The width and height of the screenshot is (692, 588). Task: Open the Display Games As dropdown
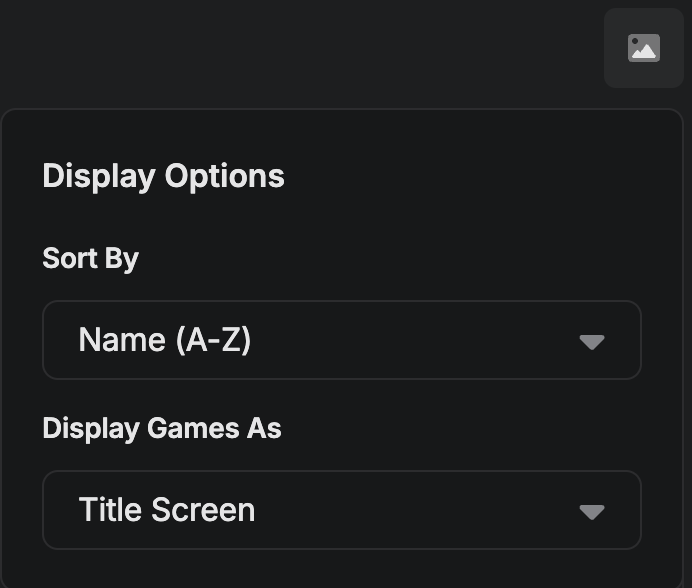tap(341, 510)
